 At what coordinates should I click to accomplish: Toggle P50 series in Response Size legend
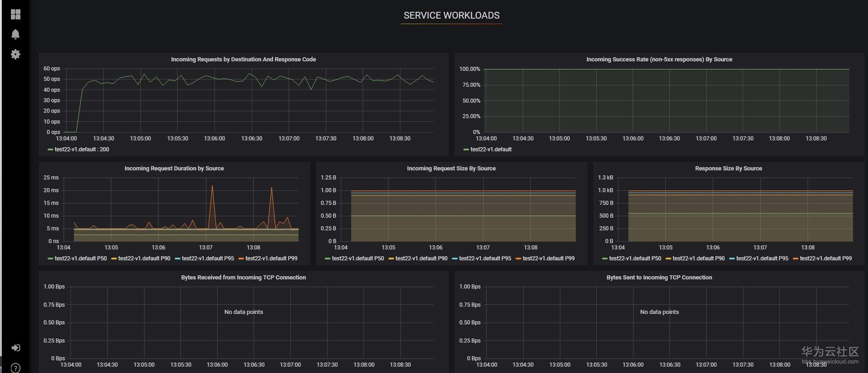point(635,259)
